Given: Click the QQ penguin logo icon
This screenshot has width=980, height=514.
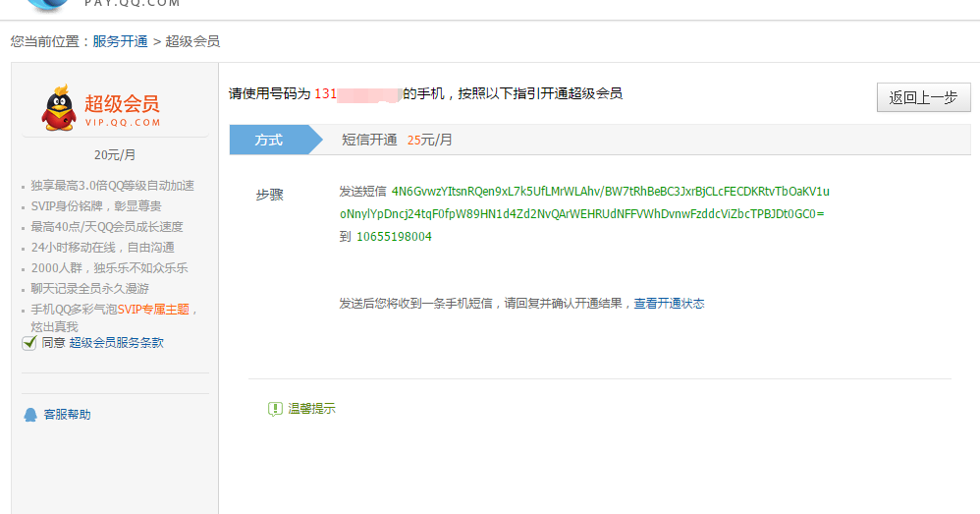Looking at the screenshot, I should point(59,108).
